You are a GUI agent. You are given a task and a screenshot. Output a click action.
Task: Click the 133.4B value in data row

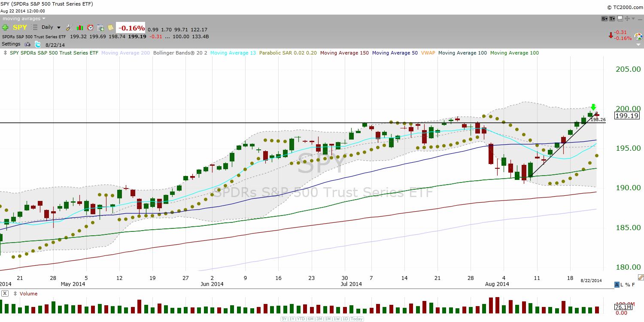(200, 36)
